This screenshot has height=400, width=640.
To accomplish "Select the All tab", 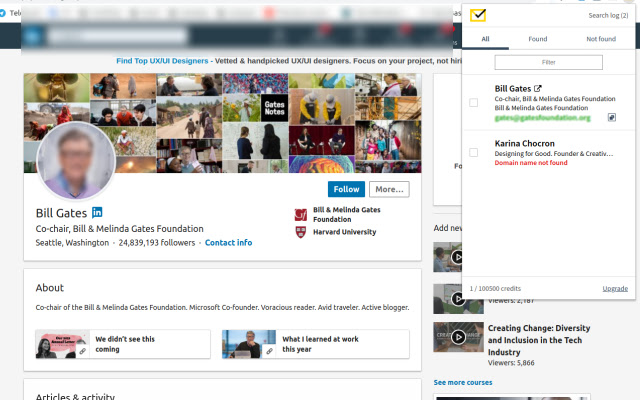I will (485, 39).
